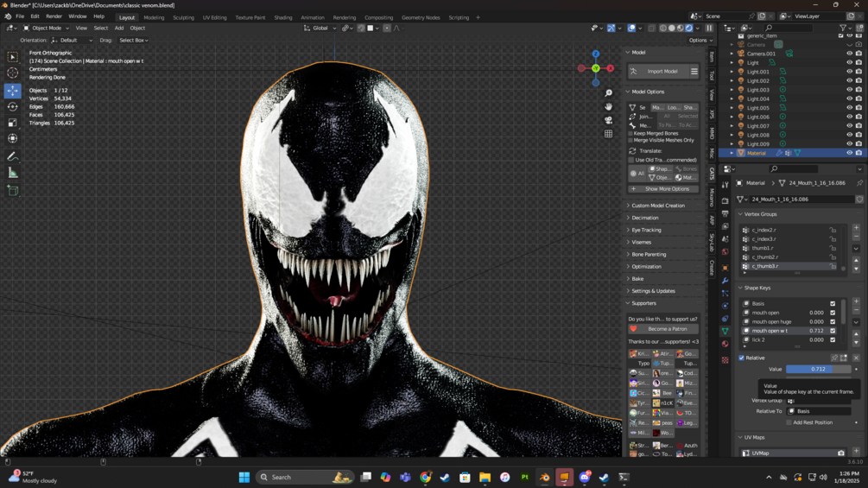Click the Import Model button
868x488 pixels.
pos(662,72)
